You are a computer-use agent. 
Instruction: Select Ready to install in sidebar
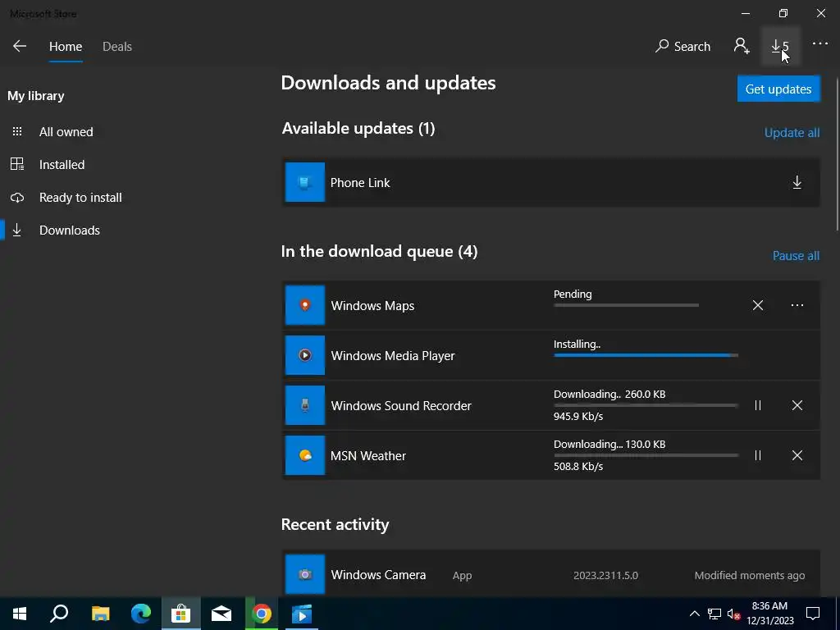[x=80, y=197]
